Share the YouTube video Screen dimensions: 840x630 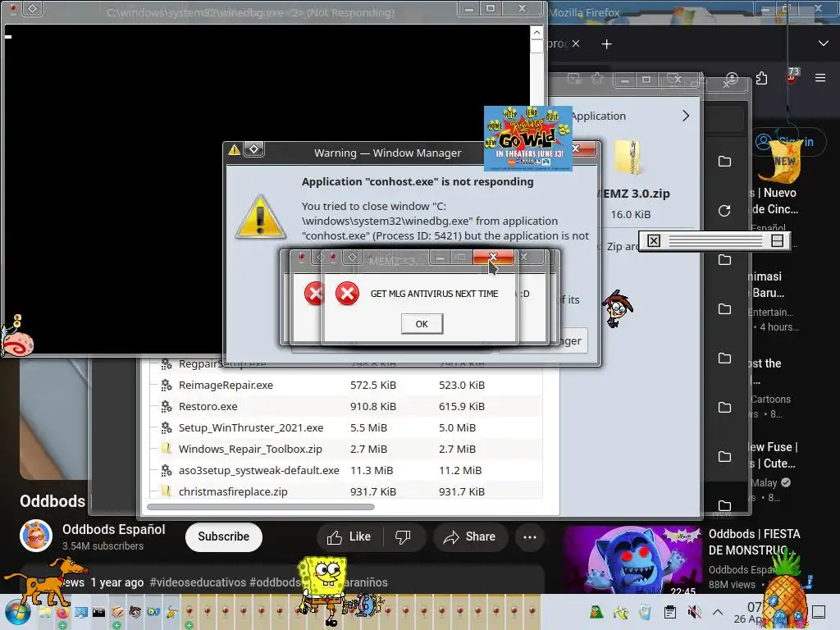pyautogui.click(x=469, y=536)
